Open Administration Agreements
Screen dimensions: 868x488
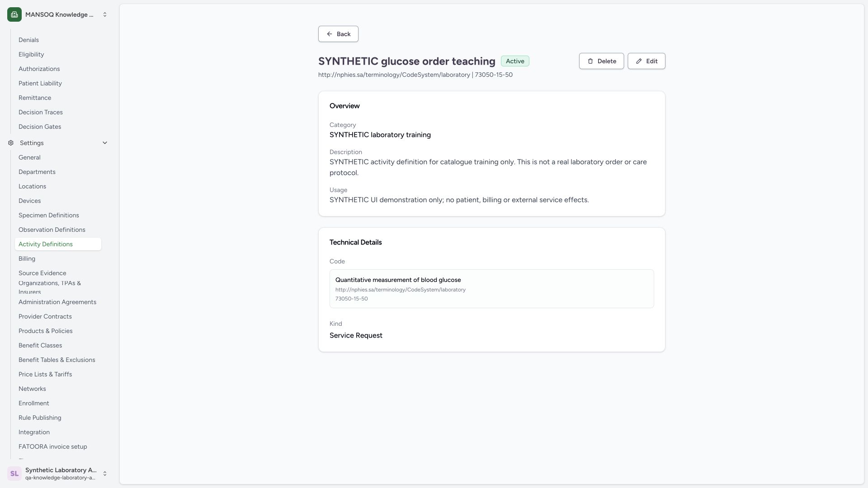point(57,302)
